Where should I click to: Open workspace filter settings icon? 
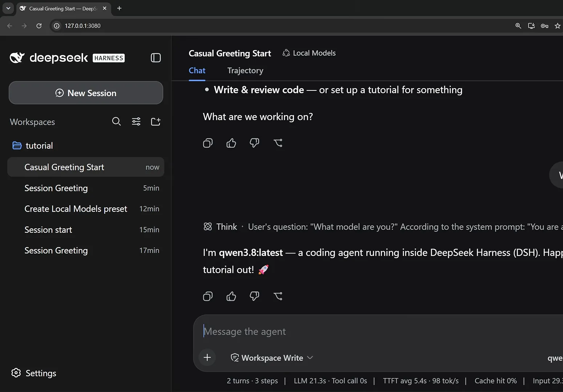coord(136,121)
